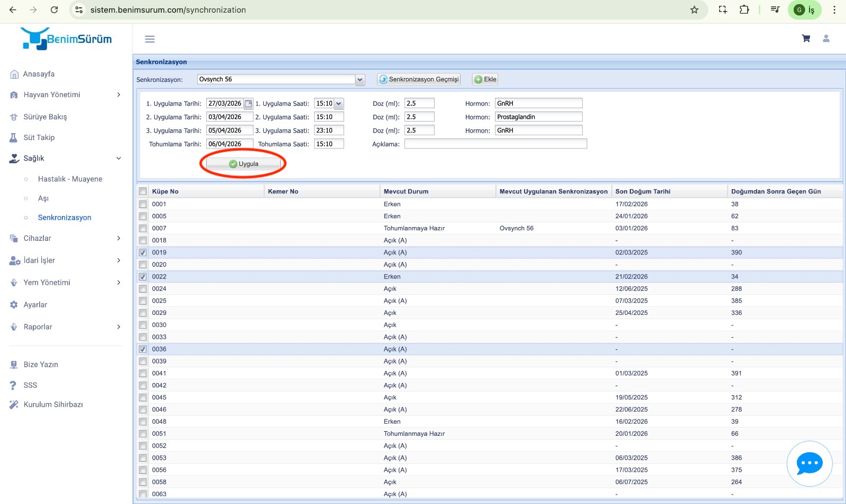The width and height of the screenshot is (846, 504).
Task: Click the BenimSürüm logo
Action: (x=67, y=39)
